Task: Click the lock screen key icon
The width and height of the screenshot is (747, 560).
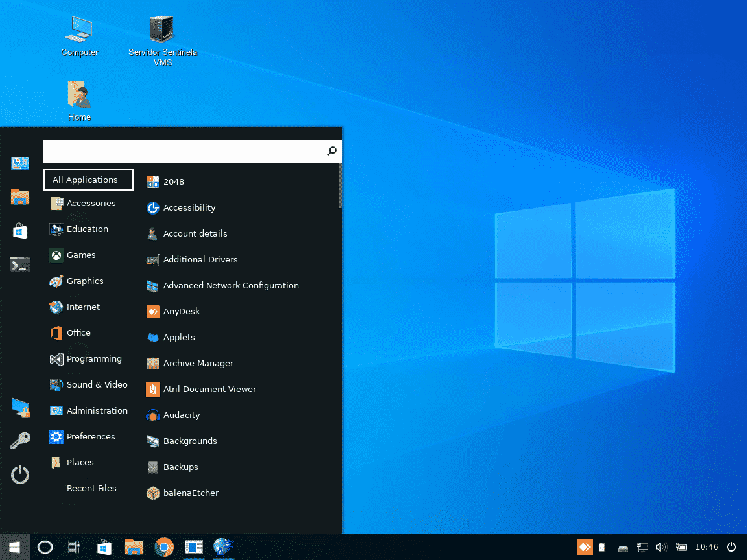Action: click(20, 440)
